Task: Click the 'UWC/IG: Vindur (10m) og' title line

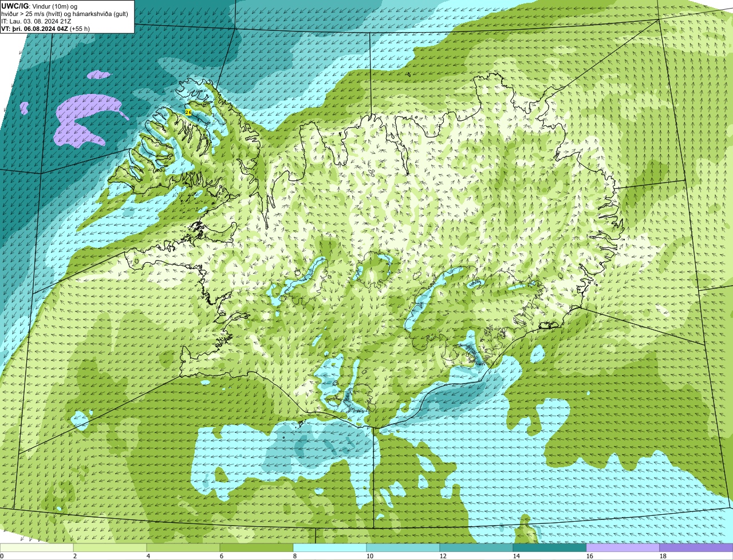Action: 40,6
